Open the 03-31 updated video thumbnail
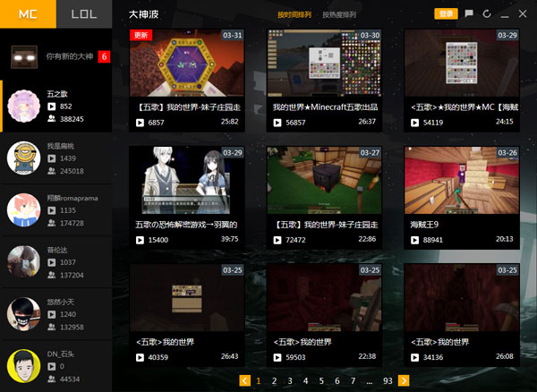The height and width of the screenshot is (392, 537). pyautogui.click(x=187, y=63)
